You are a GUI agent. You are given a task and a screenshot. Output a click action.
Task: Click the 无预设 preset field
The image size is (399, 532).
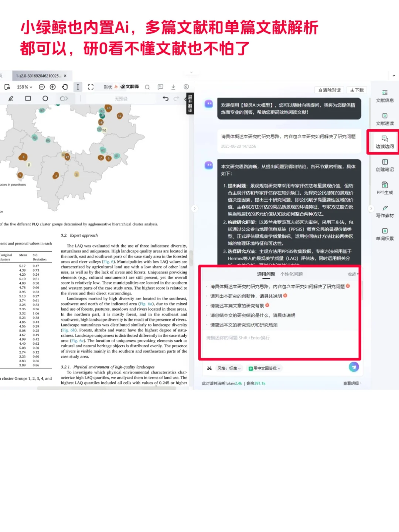121,99
